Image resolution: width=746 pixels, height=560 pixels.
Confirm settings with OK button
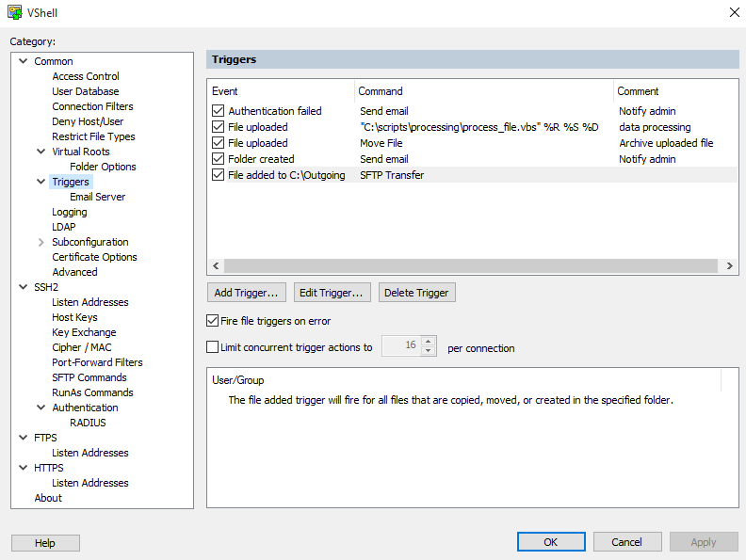click(551, 542)
